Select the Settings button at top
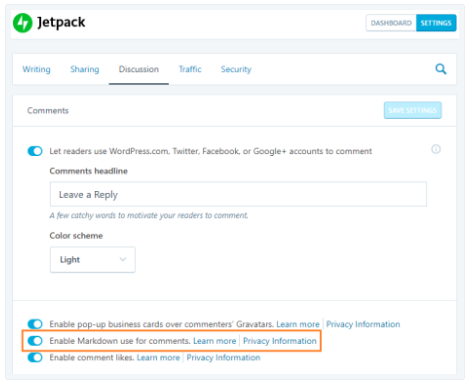The height and width of the screenshot is (391, 473). [x=436, y=23]
